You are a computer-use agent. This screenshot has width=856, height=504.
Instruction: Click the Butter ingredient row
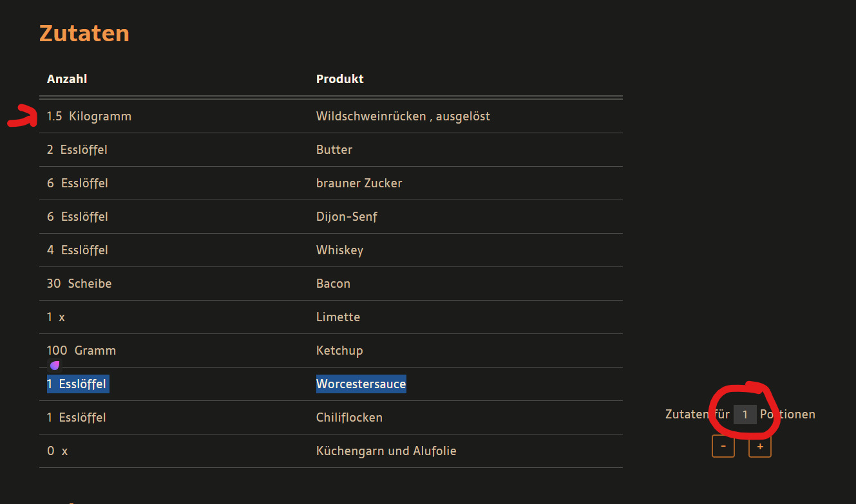331,150
